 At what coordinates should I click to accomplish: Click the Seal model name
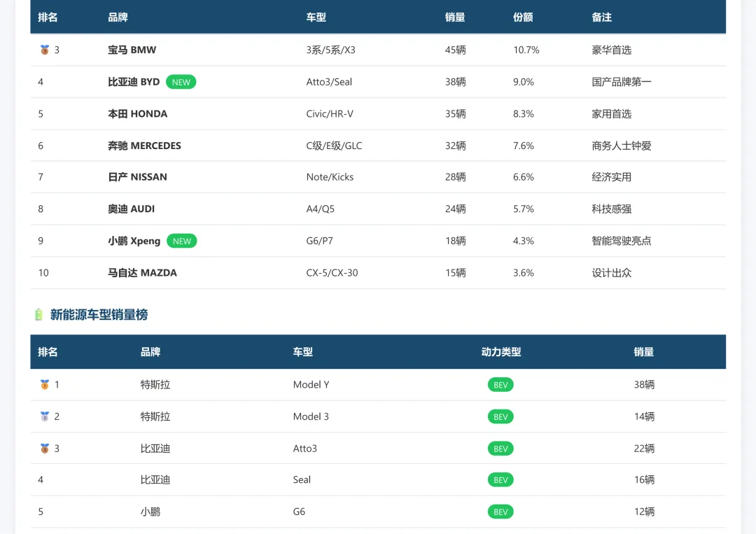(x=302, y=480)
